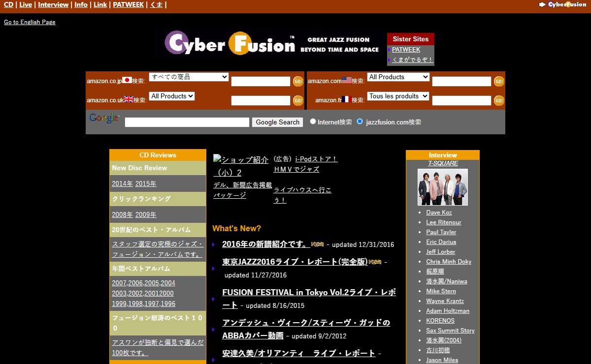
Task: Open amazon.co.uk All Products dropdown
Action: click(172, 96)
